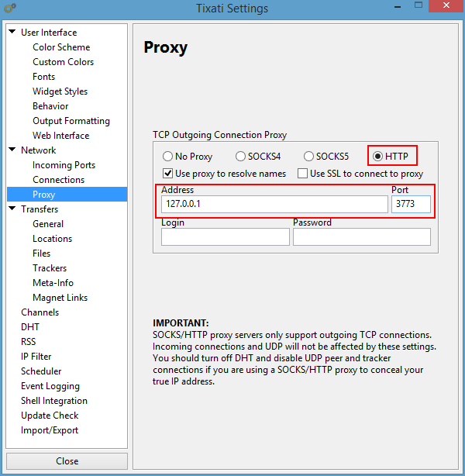Open RSS settings
Screen dimensions: 465x476
point(28,342)
